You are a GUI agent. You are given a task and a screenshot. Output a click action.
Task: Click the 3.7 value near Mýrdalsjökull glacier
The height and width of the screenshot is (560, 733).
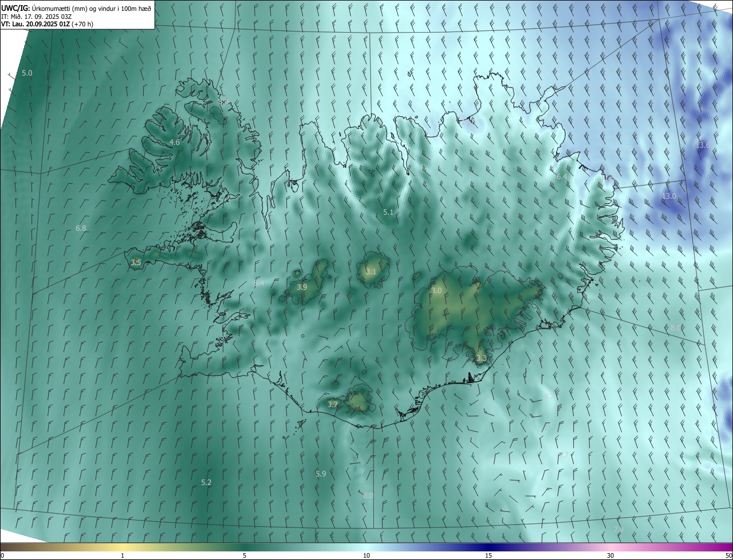[333, 404]
